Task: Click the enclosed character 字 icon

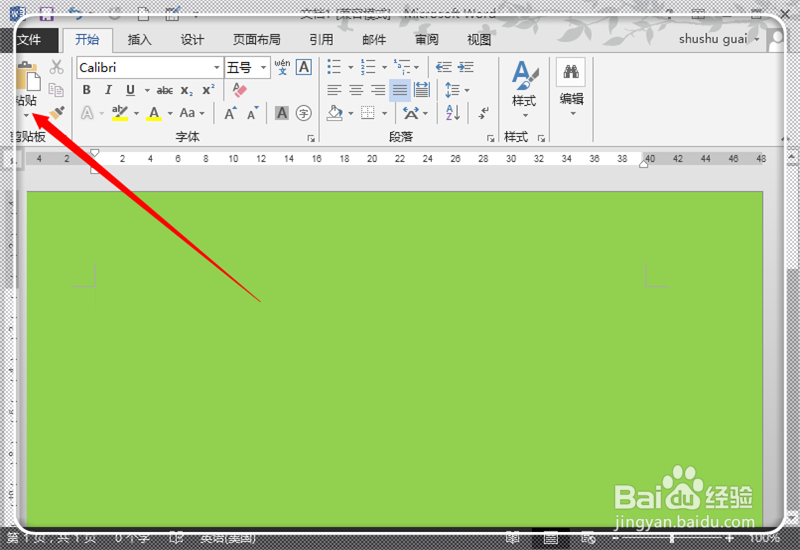Action: [304, 113]
